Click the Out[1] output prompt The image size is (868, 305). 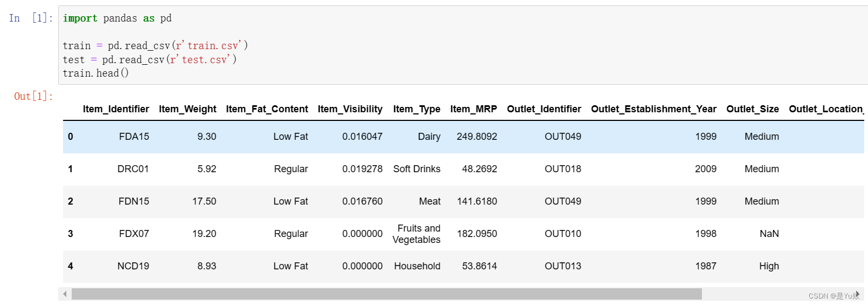tap(33, 96)
